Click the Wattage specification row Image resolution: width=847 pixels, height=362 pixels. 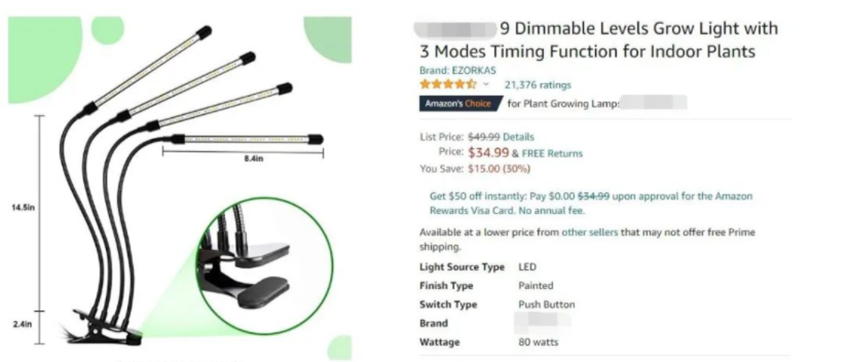[x=489, y=342]
